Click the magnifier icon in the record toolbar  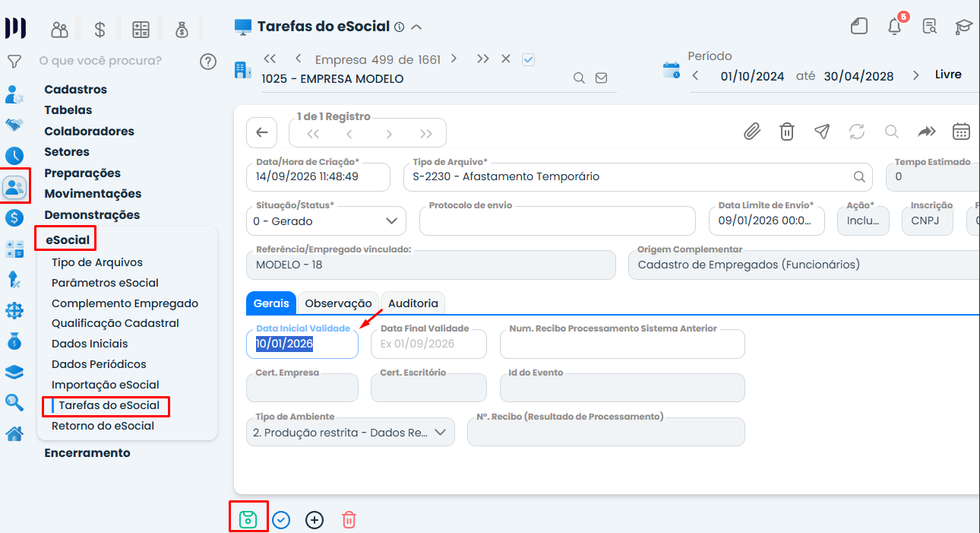pyautogui.click(x=892, y=132)
